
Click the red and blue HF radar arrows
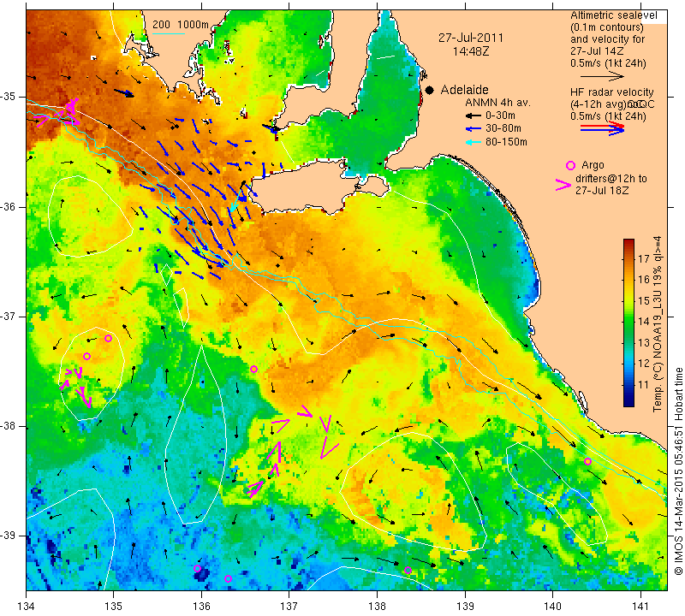click(603, 128)
